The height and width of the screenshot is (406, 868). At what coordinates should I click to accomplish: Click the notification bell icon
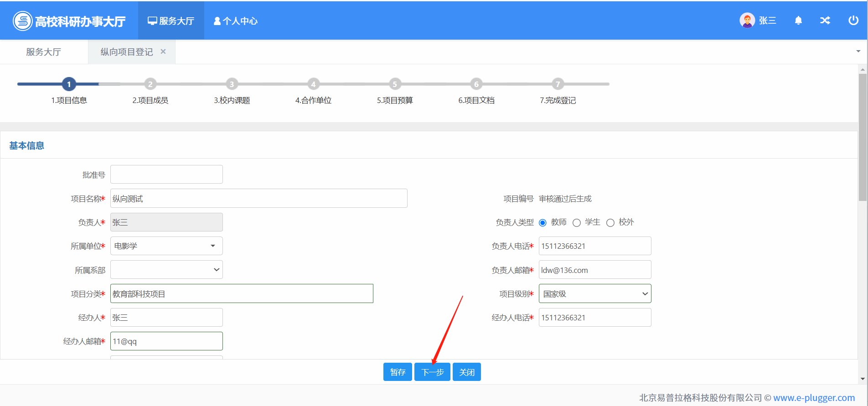coord(798,21)
